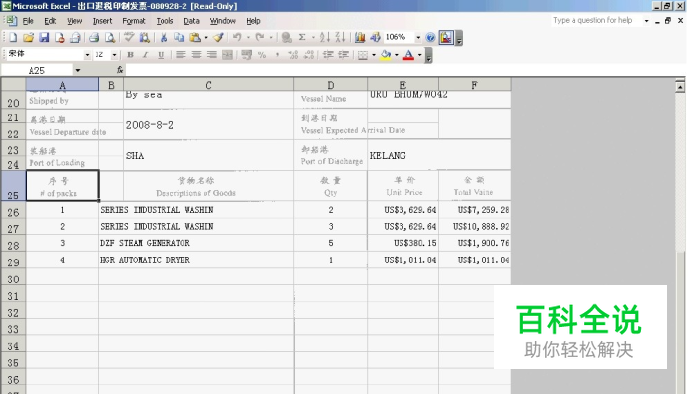Apply the yellow fill color bucket
692x394 pixels.
[x=386, y=55]
